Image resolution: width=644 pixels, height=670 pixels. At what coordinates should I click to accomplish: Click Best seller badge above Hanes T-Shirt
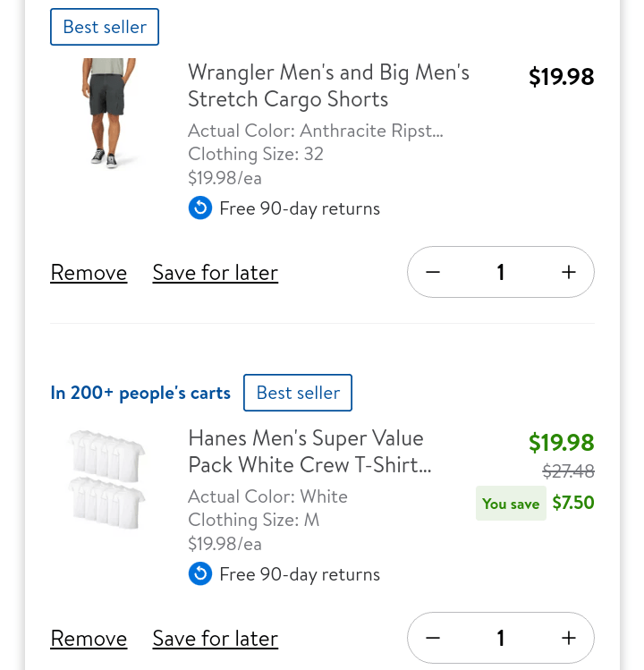click(298, 393)
